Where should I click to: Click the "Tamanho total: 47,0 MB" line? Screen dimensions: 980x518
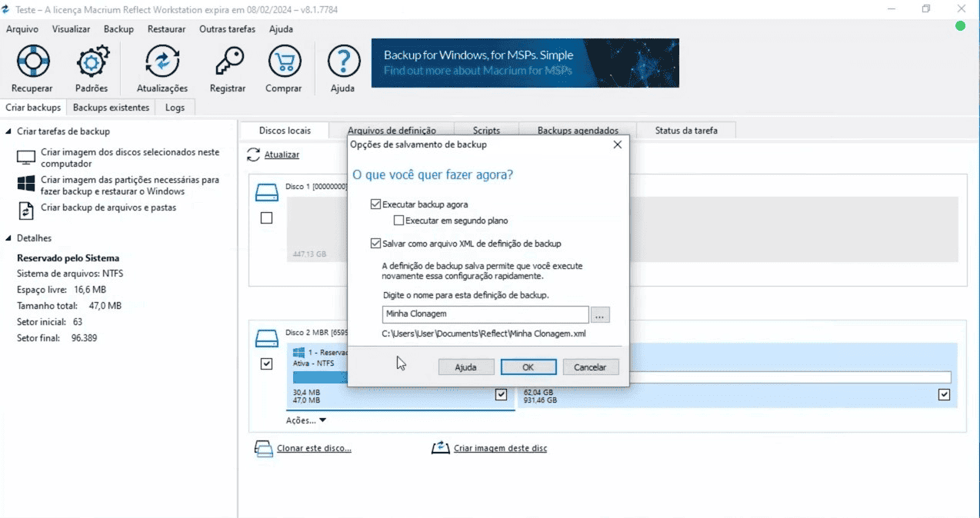pyautogui.click(x=69, y=306)
